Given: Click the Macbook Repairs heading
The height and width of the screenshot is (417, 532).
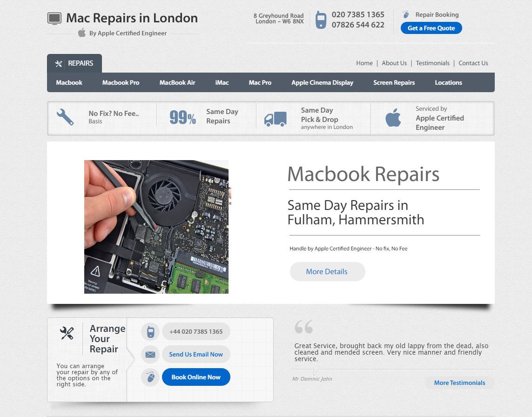Looking at the screenshot, I should (x=364, y=174).
